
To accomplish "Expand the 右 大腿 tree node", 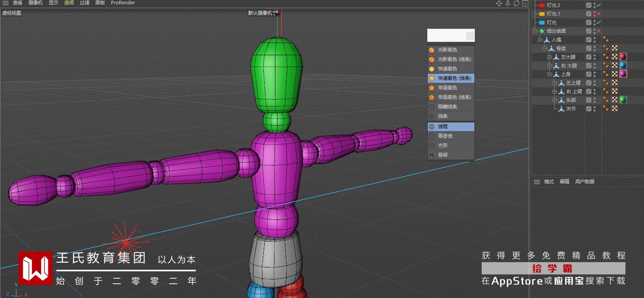I will 549,66.
